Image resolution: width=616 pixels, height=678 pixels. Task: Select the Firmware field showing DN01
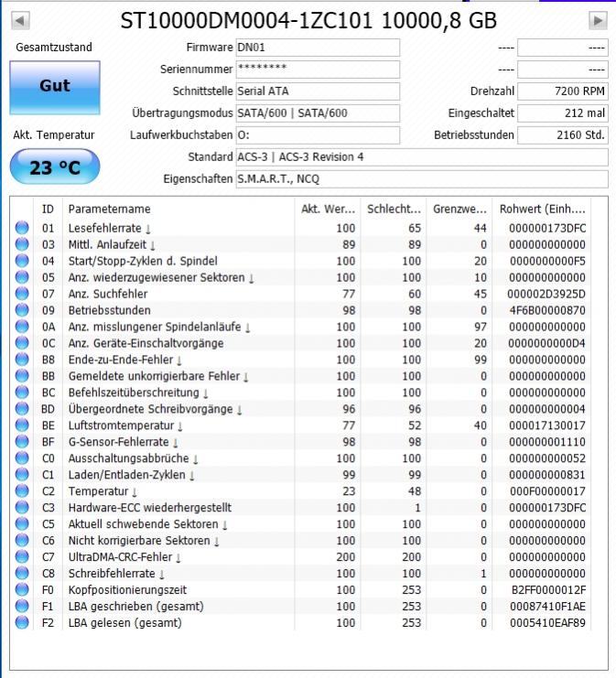point(318,48)
